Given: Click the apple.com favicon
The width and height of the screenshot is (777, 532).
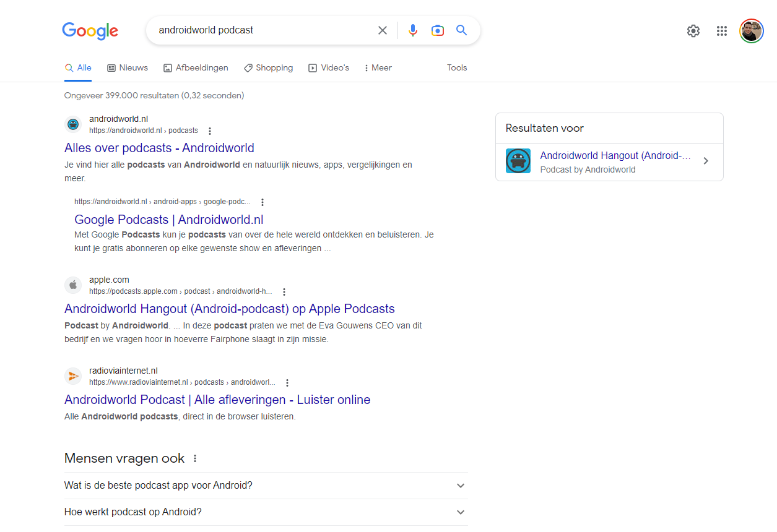Looking at the screenshot, I should (x=73, y=285).
